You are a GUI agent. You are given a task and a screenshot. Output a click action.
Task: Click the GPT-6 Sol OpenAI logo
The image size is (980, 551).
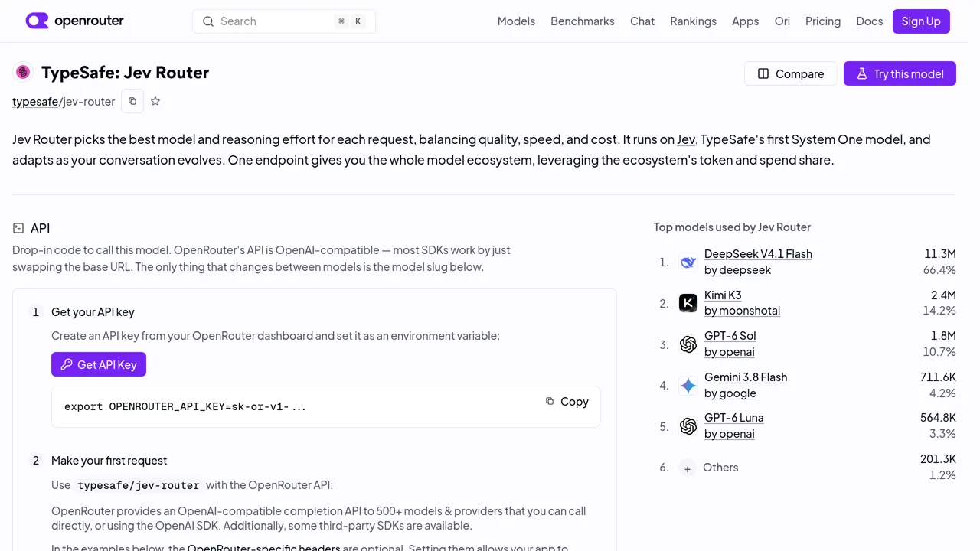[688, 344]
